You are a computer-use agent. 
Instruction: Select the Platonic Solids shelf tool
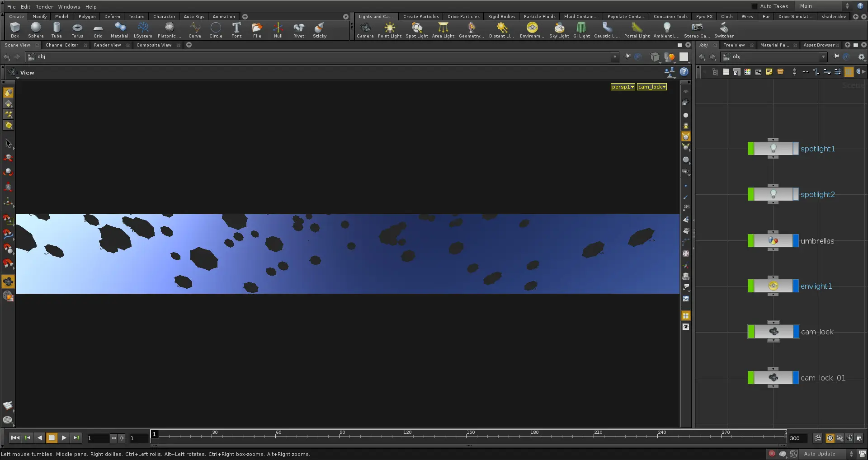pos(169,30)
